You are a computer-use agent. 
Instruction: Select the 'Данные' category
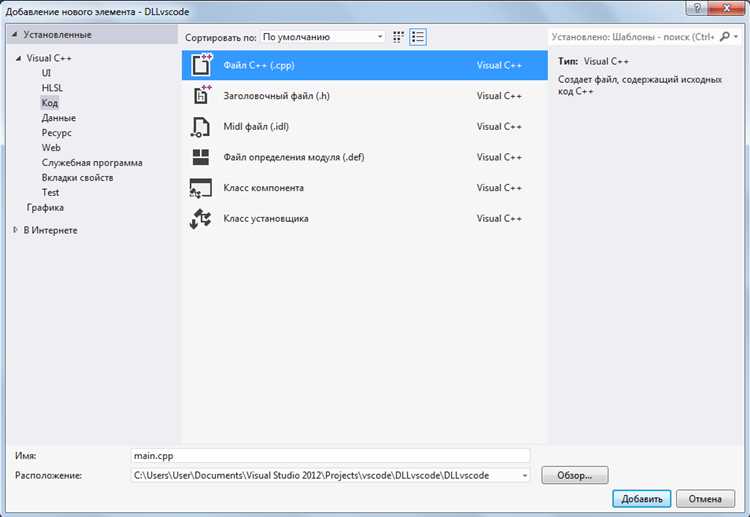[x=58, y=118]
